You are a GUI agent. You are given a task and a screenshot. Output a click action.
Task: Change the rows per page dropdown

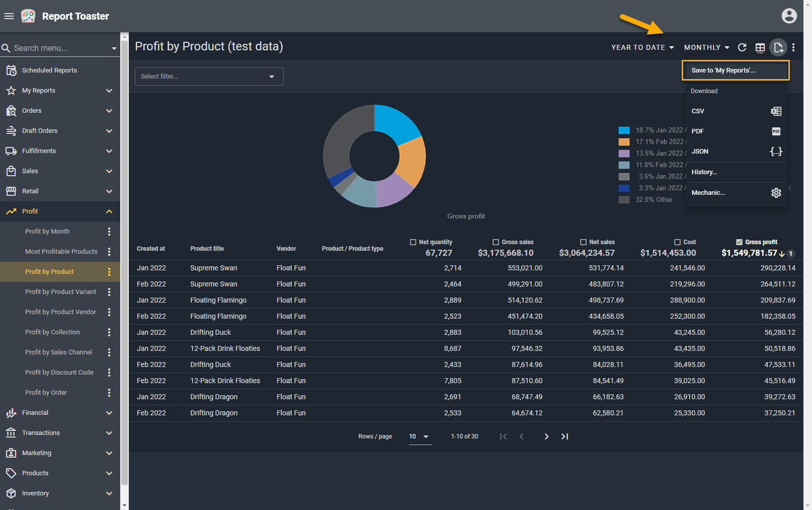point(420,436)
